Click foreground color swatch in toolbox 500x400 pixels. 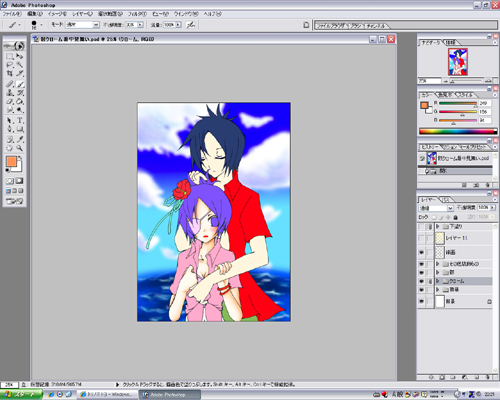(x=11, y=162)
